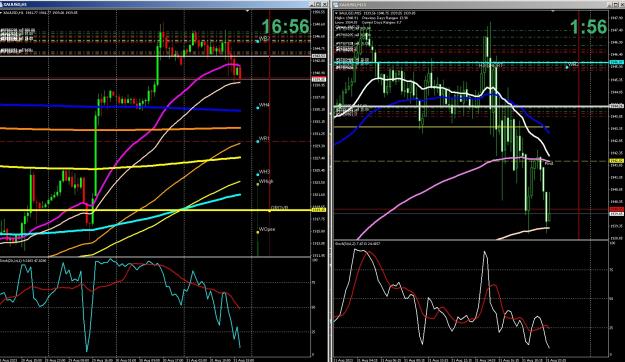This screenshot has height=362, width=625.
Task: Close the right chart window
Action: (621, 4)
